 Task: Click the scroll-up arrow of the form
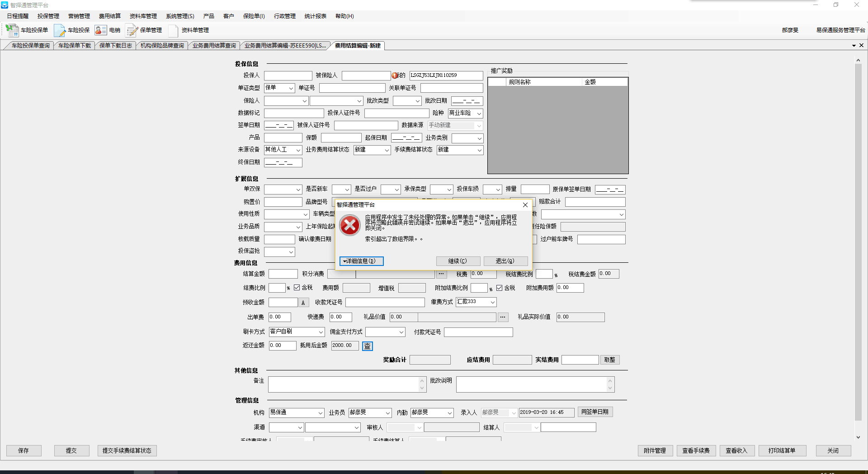pyautogui.click(x=858, y=60)
